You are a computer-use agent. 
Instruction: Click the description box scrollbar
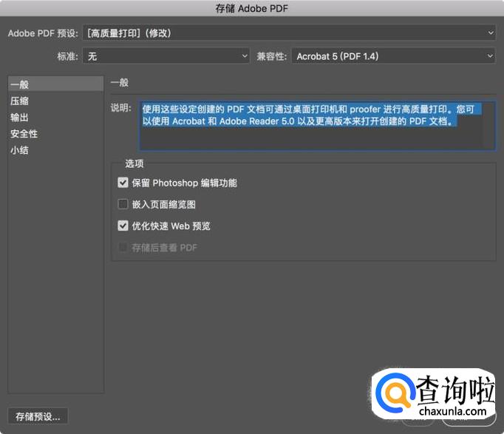tap(488, 126)
